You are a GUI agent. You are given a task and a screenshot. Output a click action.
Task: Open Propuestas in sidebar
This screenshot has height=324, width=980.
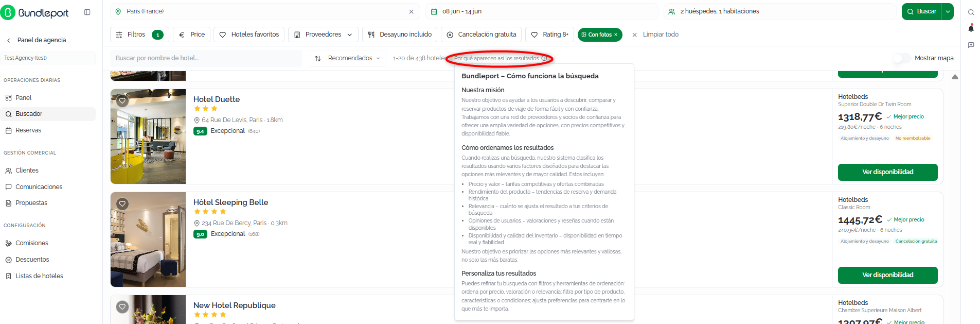[x=48, y=203]
